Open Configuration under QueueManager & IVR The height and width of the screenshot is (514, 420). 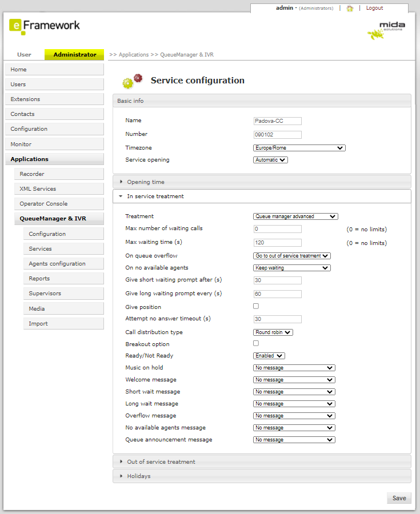(63, 234)
